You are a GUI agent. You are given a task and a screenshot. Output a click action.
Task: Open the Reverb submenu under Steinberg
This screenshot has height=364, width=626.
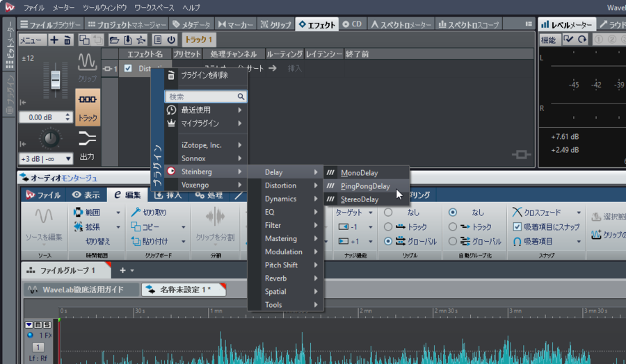click(x=285, y=279)
